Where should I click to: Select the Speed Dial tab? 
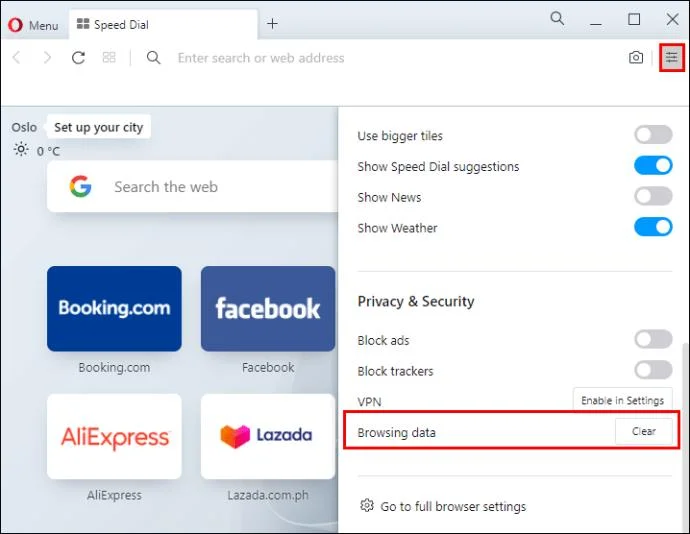tap(163, 25)
